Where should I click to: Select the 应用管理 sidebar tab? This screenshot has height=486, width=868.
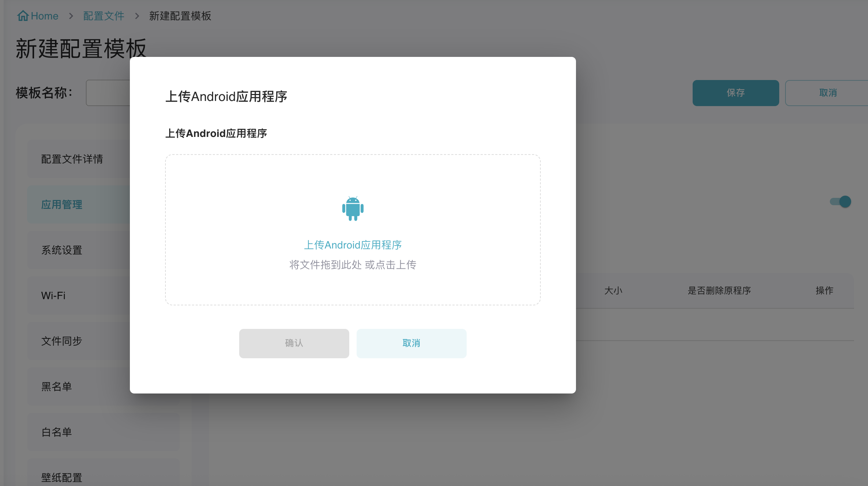tap(62, 204)
